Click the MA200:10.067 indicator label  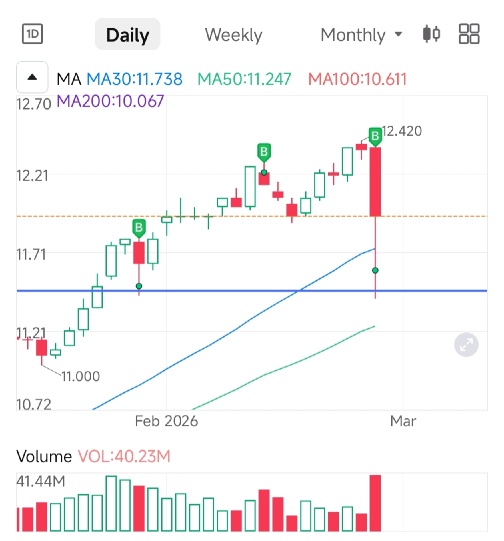pyautogui.click(x=110, y=101)
